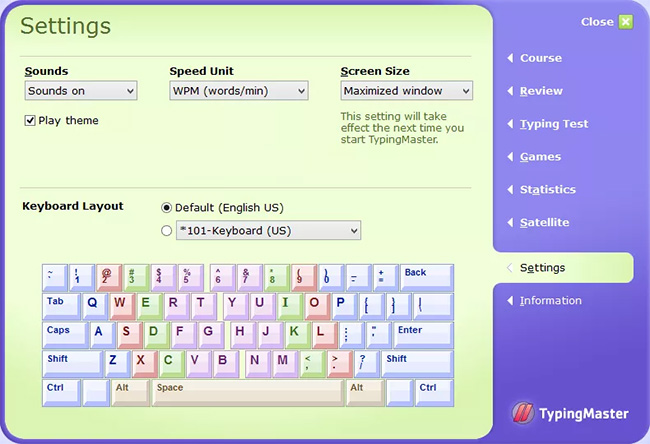The image size is (650, 444).
Task: Select the custom keyboard layout radio button
Action: click(166, 230)
